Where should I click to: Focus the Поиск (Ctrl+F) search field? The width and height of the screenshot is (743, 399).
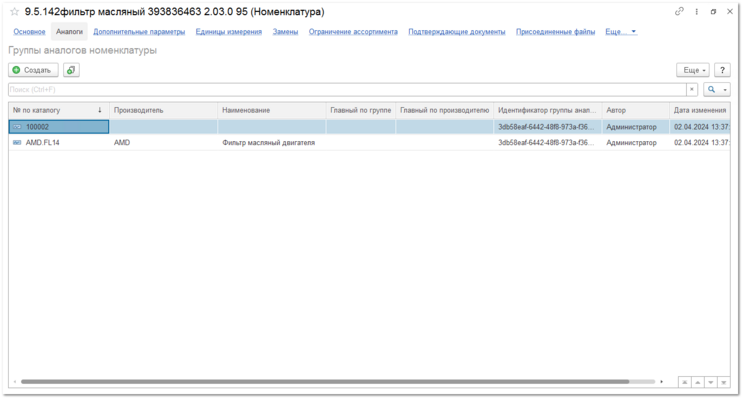tap(347, 89)
